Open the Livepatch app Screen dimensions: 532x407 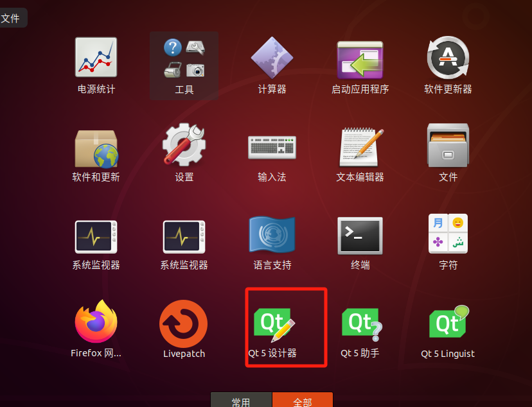pyautogui.click(x=184, y=324)
